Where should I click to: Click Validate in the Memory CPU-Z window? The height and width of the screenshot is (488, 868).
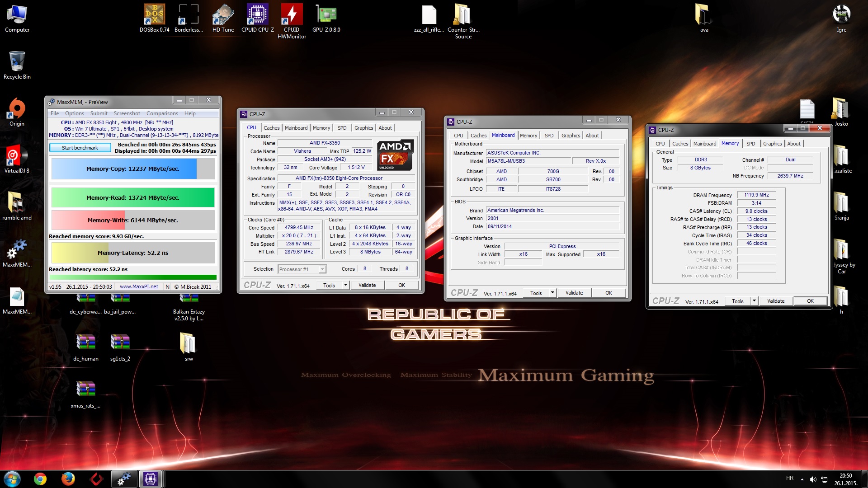[776, 301]
